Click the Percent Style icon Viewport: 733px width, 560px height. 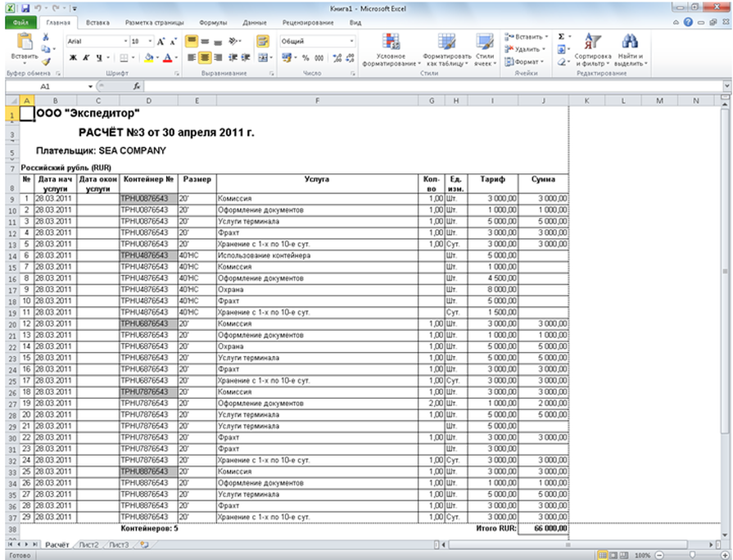(x=305, y=57)
